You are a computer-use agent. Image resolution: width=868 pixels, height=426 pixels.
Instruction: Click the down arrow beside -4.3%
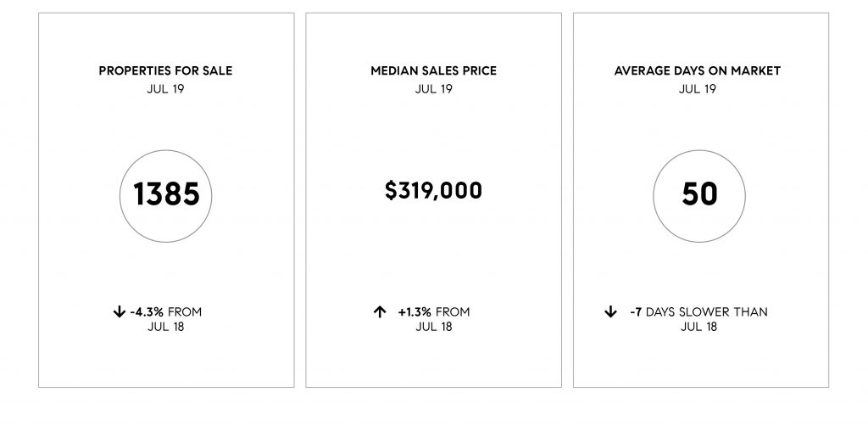click(119, 312)
